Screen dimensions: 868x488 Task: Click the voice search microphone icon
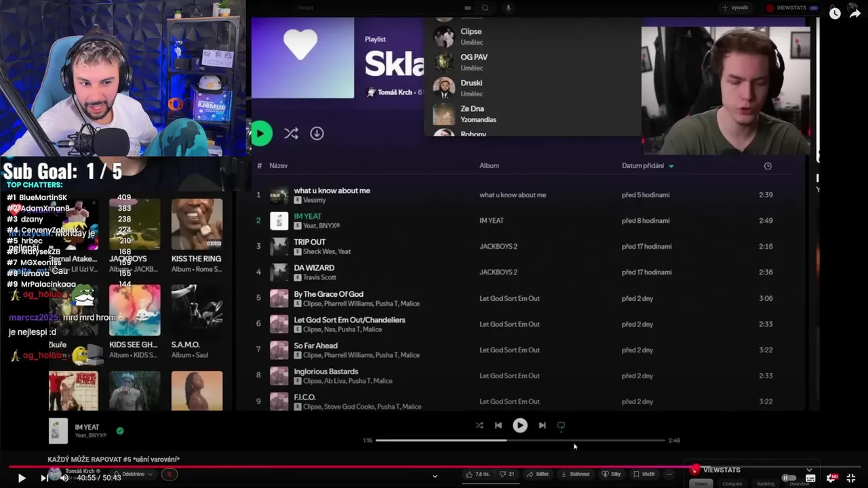pos(508,8)
